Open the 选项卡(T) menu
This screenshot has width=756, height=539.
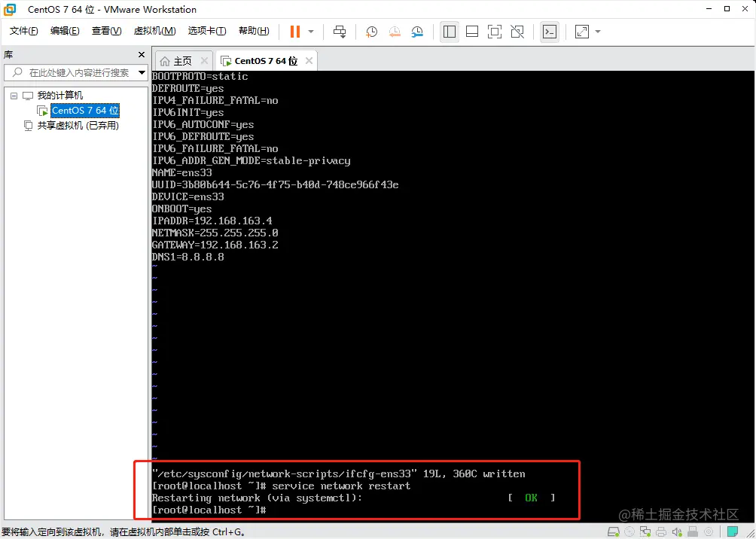point(207,32)
